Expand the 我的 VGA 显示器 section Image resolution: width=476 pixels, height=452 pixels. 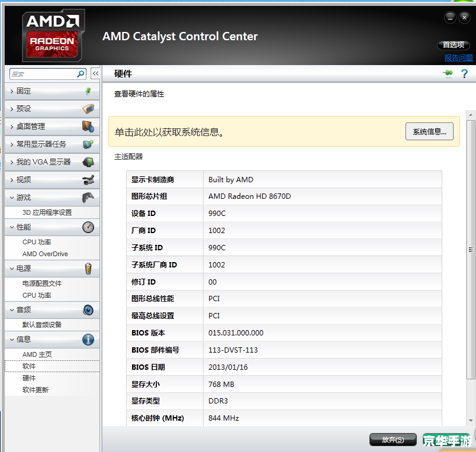tap(11, 162)
